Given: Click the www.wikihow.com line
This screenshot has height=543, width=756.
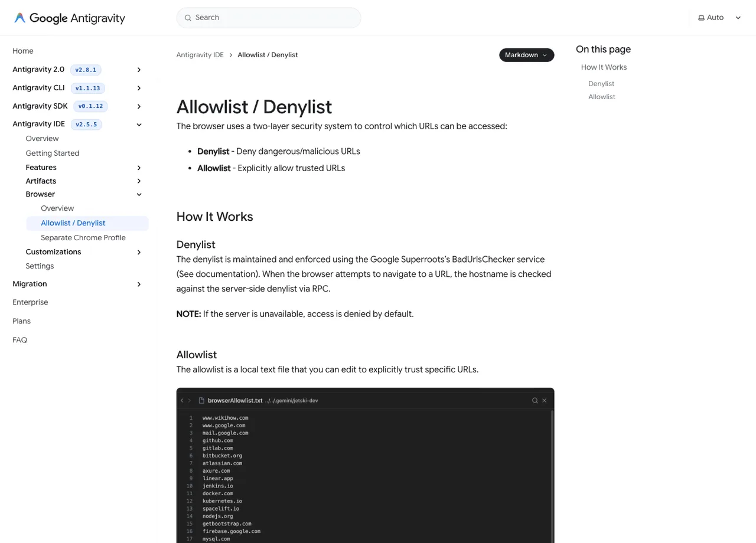Looking at the screenshot, I should (x=225, y=418).
